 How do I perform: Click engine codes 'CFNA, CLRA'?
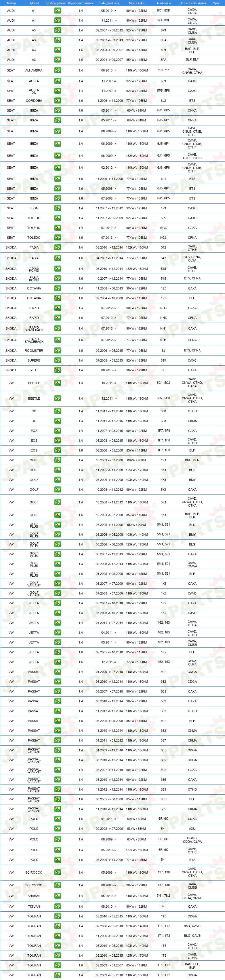click(192, 662)
